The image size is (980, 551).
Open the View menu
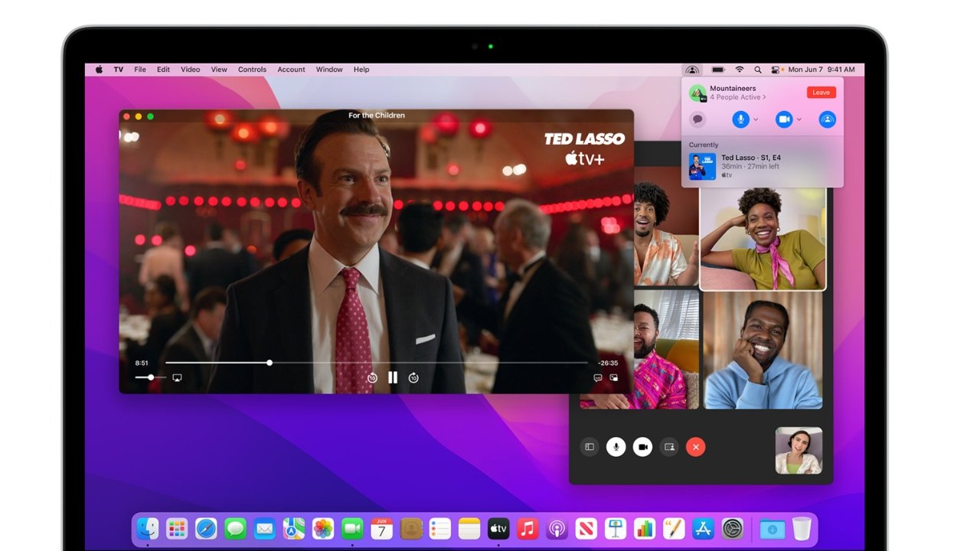point(219,70)
